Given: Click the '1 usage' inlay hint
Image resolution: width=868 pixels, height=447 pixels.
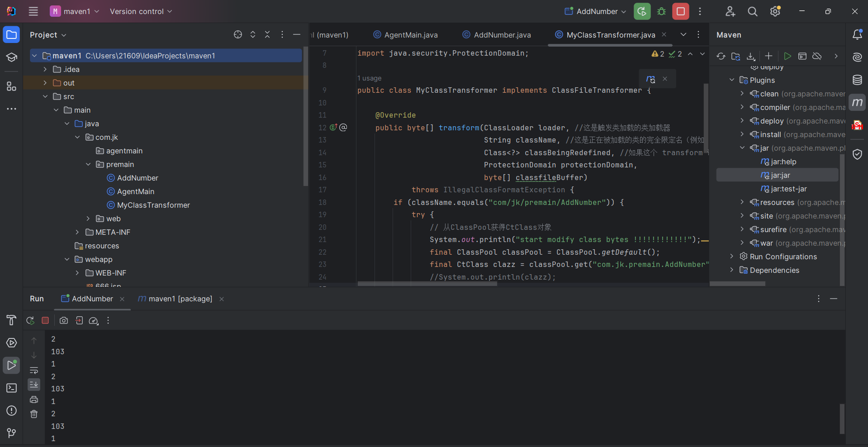Looking at the screenshot, I should 370,78.
